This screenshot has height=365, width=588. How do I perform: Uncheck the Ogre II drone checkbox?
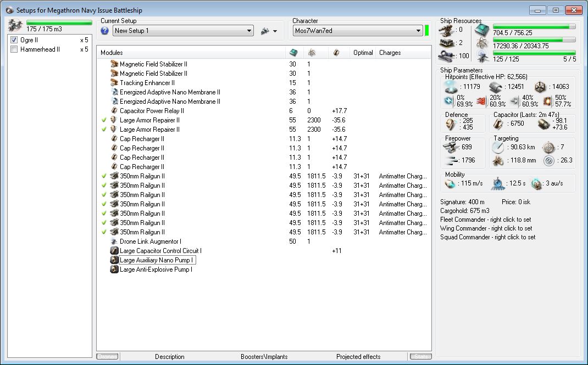point(14,40)
